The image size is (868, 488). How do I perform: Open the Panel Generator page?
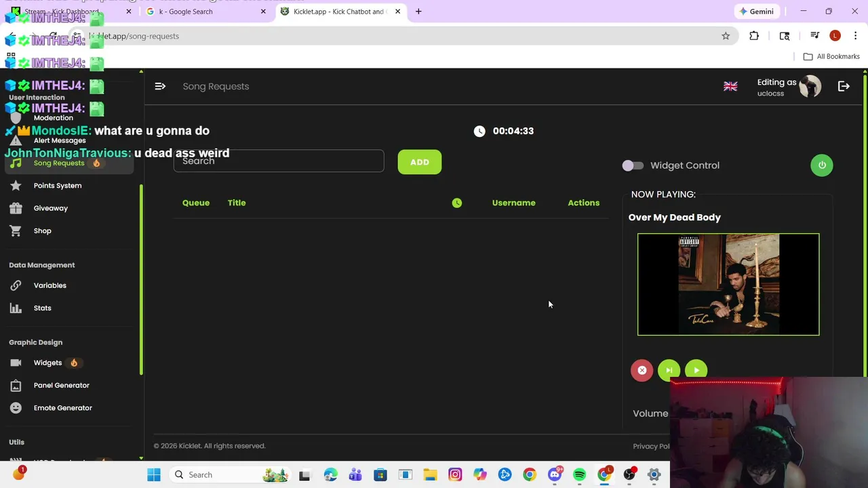pos(62,385)
